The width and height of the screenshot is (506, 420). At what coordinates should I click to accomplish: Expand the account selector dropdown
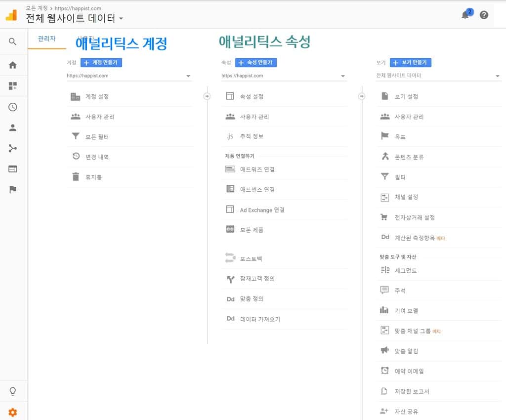[x=188, y=76]
